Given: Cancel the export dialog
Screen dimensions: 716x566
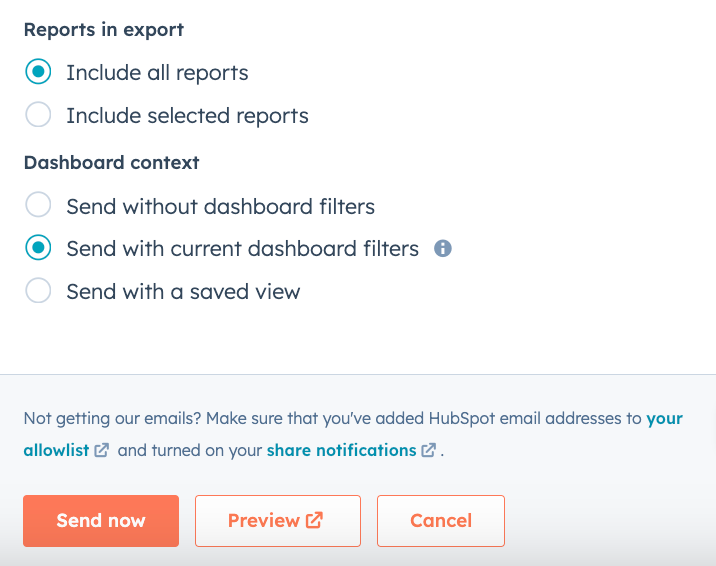Looking at the screenshot, I should coord(441,520).
